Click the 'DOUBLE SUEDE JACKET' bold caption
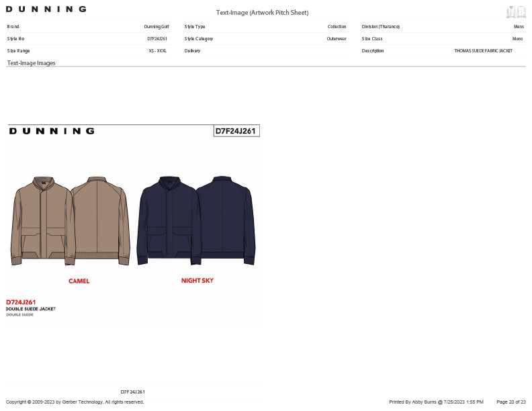532x411 pixels. point(30,309)
